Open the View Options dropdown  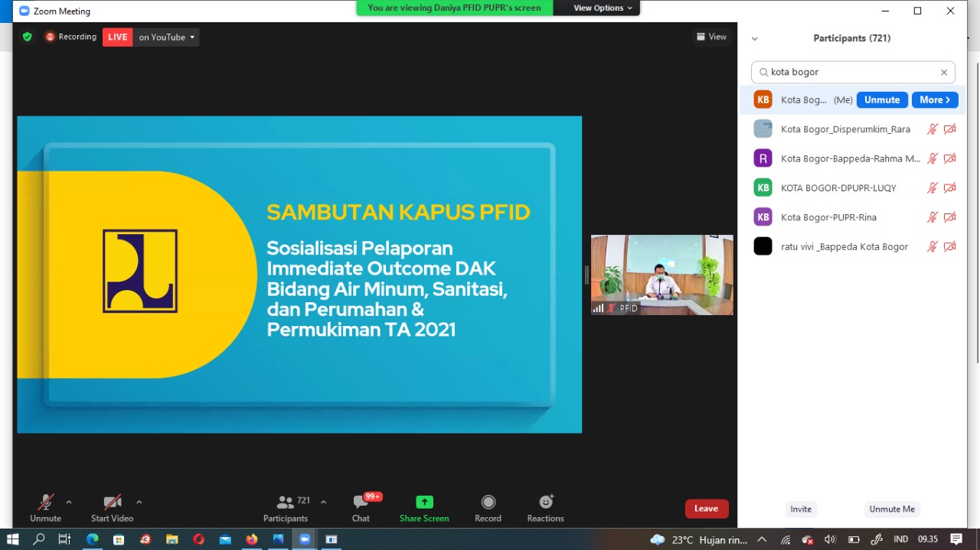603,8
